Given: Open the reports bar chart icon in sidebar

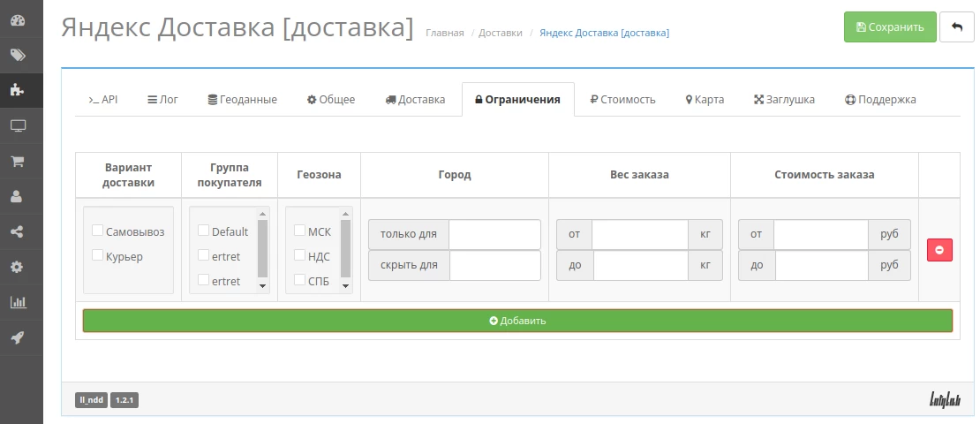Looking at the screenshot, I should 19,303.
